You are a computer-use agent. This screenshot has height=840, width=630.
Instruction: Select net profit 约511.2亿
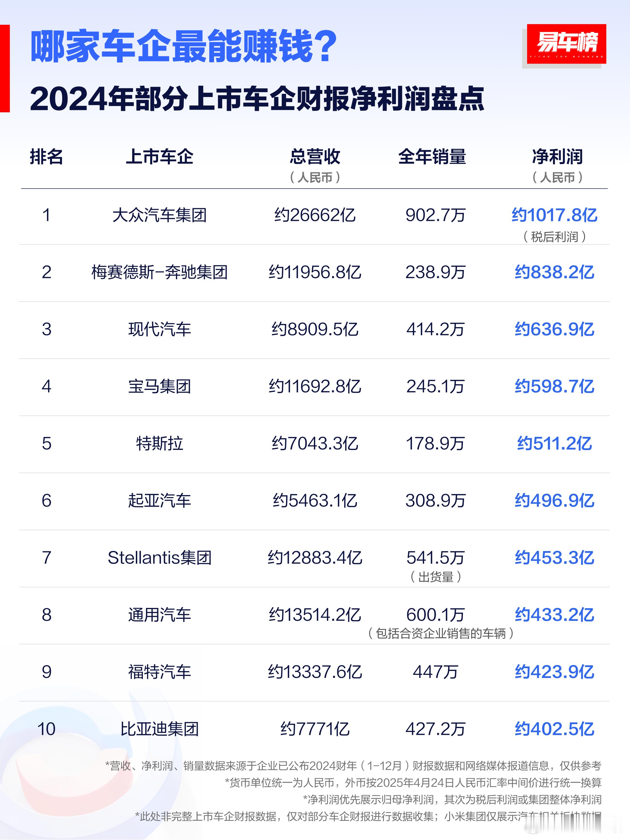554,444
